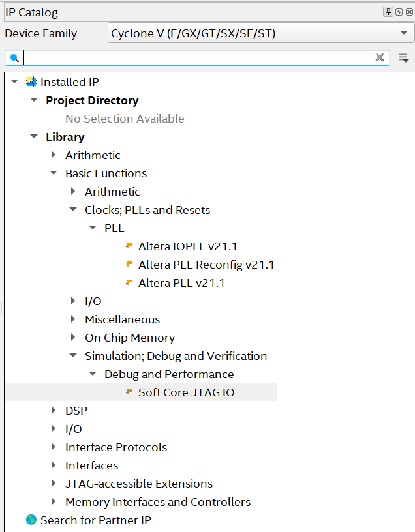Open the Device Family dropdown

point(261,33)
